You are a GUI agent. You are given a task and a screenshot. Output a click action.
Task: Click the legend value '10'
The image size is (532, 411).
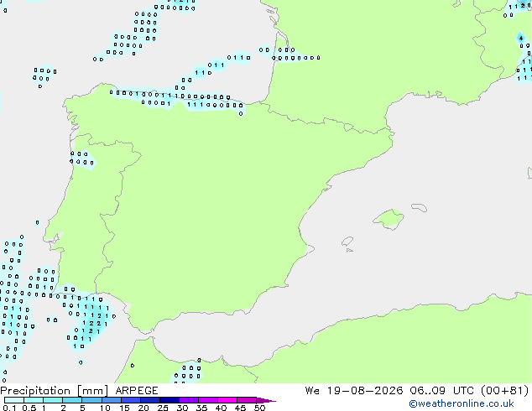point(105,408)
